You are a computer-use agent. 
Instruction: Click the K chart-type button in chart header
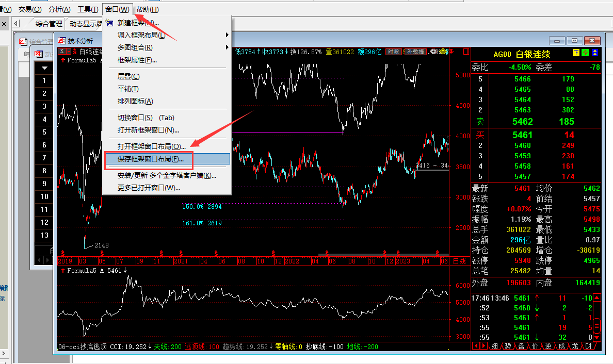pos(62,52)
